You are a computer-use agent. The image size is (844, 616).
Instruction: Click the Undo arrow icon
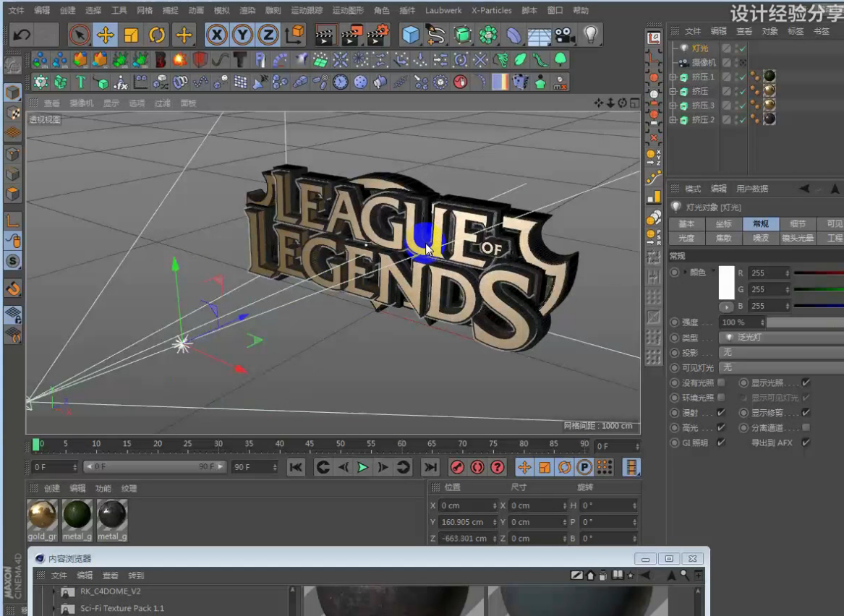[22, 35]
